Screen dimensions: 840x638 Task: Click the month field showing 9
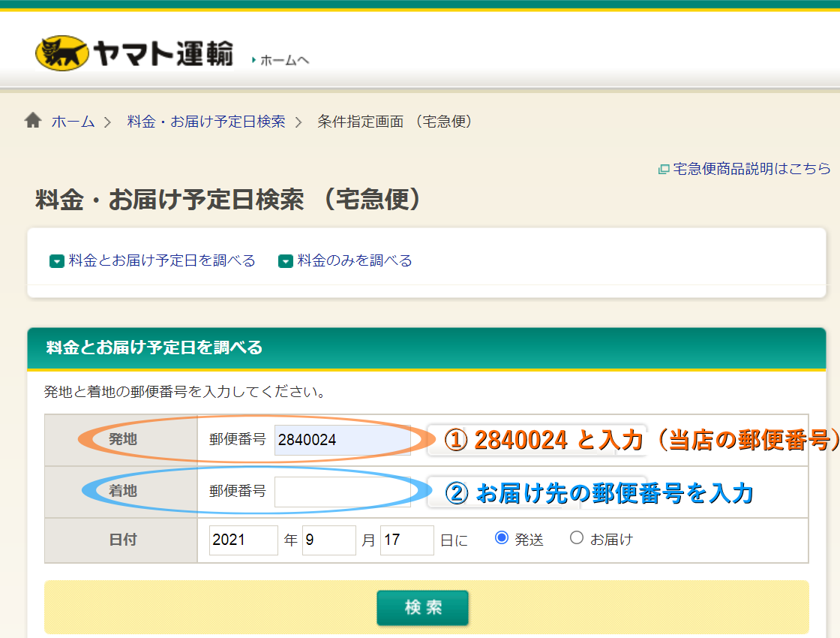click(x=328, y=540)
